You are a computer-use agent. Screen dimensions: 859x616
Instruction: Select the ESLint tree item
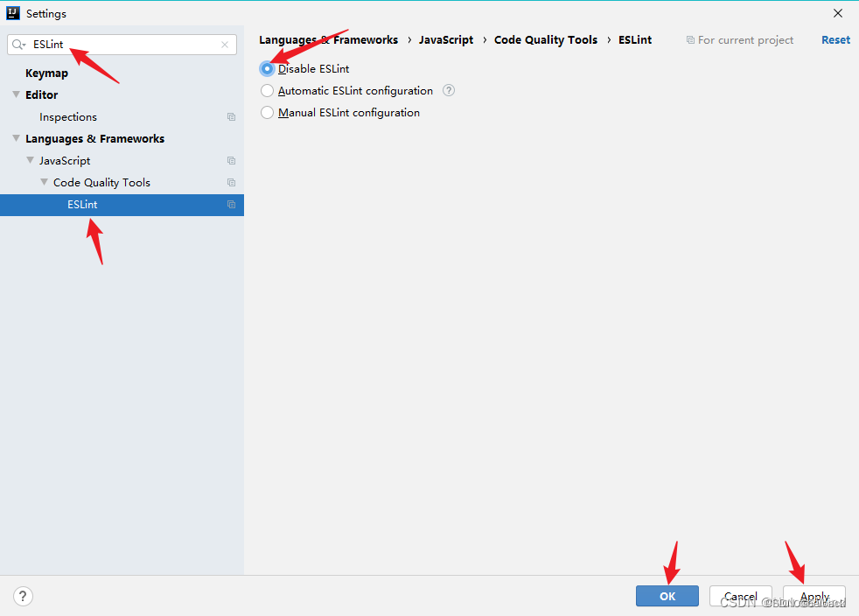[x=122, y=205]
